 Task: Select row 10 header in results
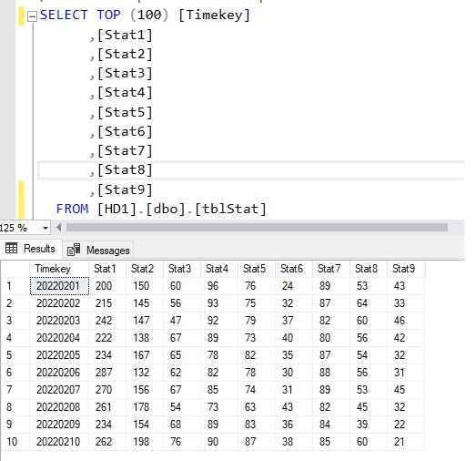tap(15, 442)
